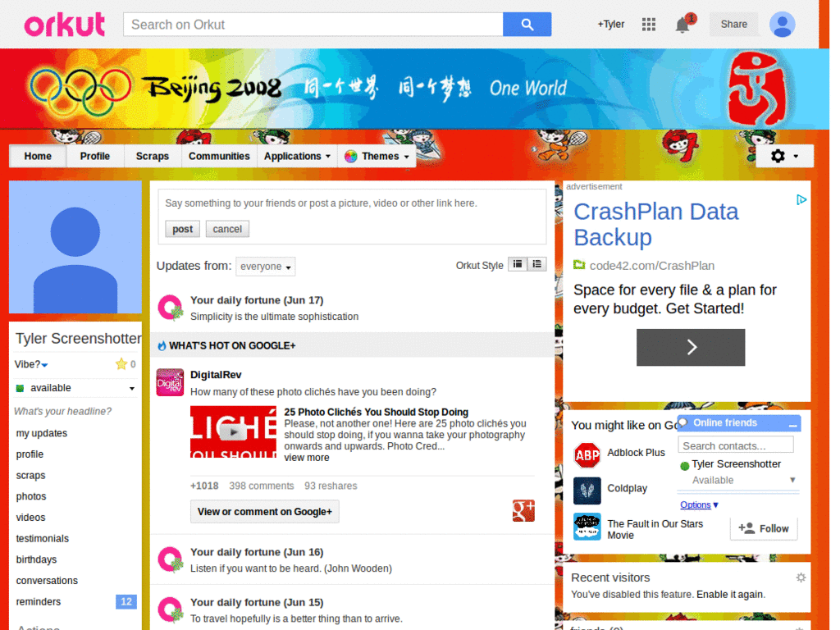
Task: Click daily fortune Jun 17 icon
Action: 171,308
